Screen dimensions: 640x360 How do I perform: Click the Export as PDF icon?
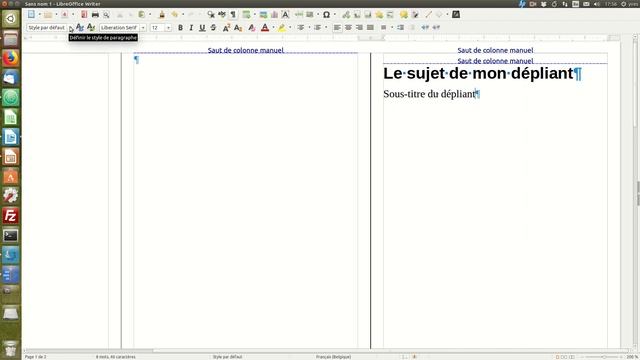[x=84, y=15]
